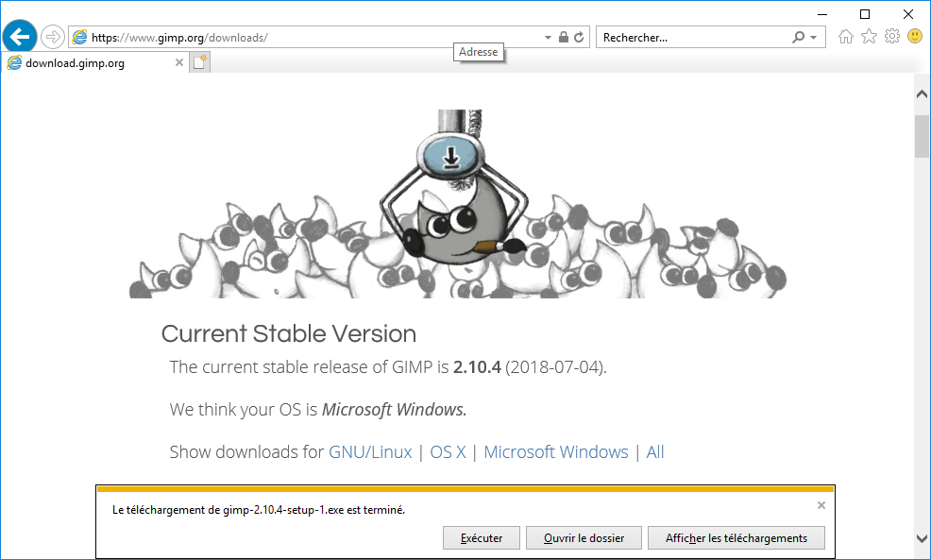The height and width of the screenshot is (560, 931).
Task: Close the download.gimp.org tab
Action: tap(179, 62)
